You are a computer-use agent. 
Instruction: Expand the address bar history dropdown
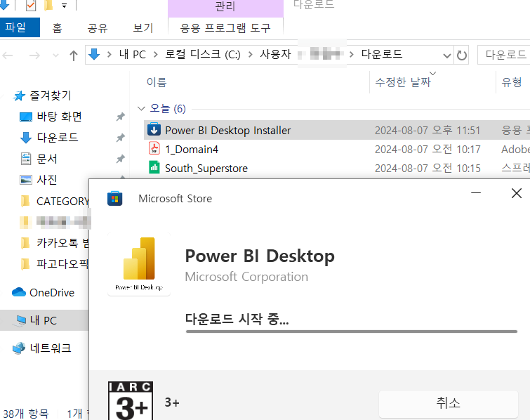447,55
